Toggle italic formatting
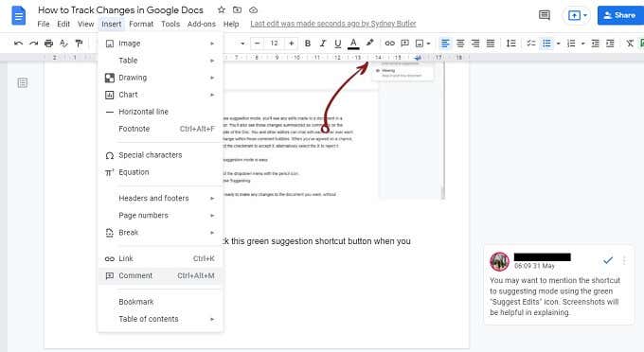The width and height of the screenshot is (644, 352). [322, 44]
